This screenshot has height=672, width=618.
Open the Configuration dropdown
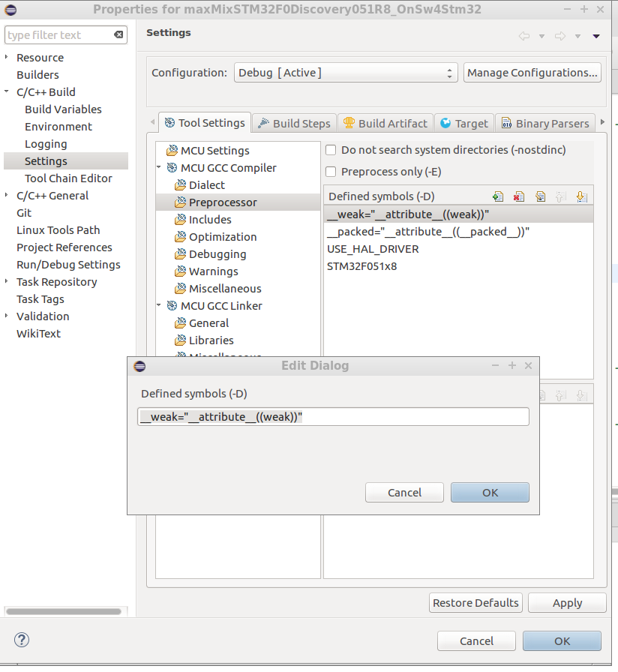coord(345,73)
